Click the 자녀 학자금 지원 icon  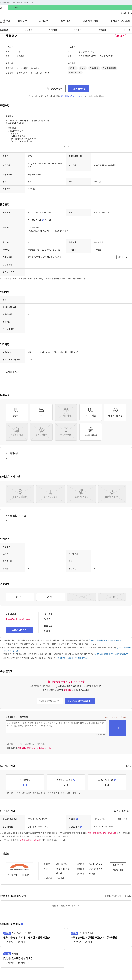click(115, 412)
